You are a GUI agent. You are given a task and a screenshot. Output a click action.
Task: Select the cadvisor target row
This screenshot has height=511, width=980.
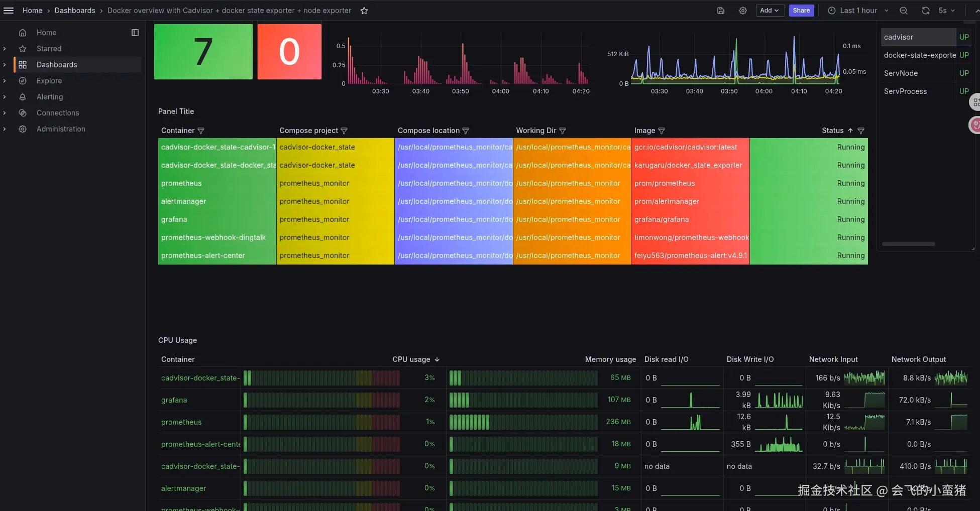[x=925, y=37]
